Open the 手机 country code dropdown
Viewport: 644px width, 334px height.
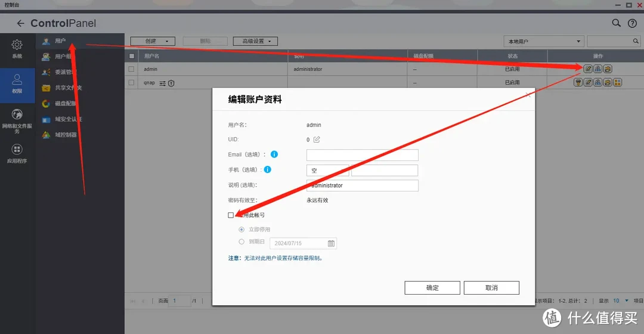point(327,171)
